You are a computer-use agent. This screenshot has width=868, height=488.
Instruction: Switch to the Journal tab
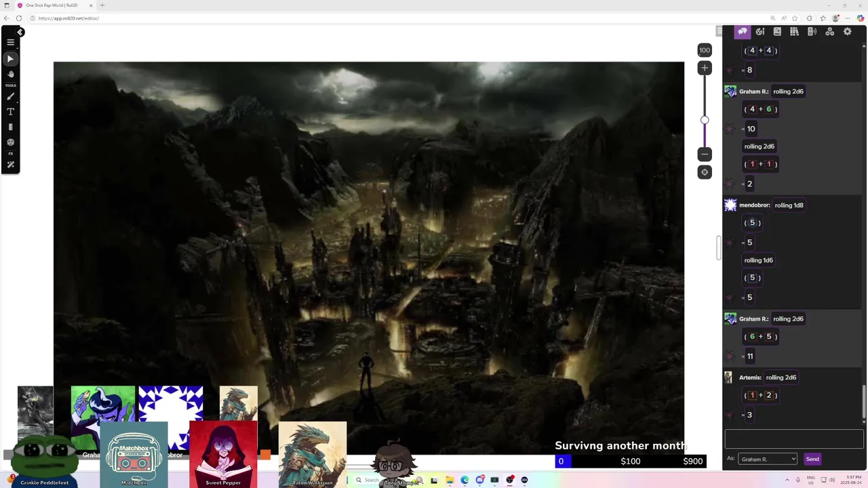[x=777, y=32]
